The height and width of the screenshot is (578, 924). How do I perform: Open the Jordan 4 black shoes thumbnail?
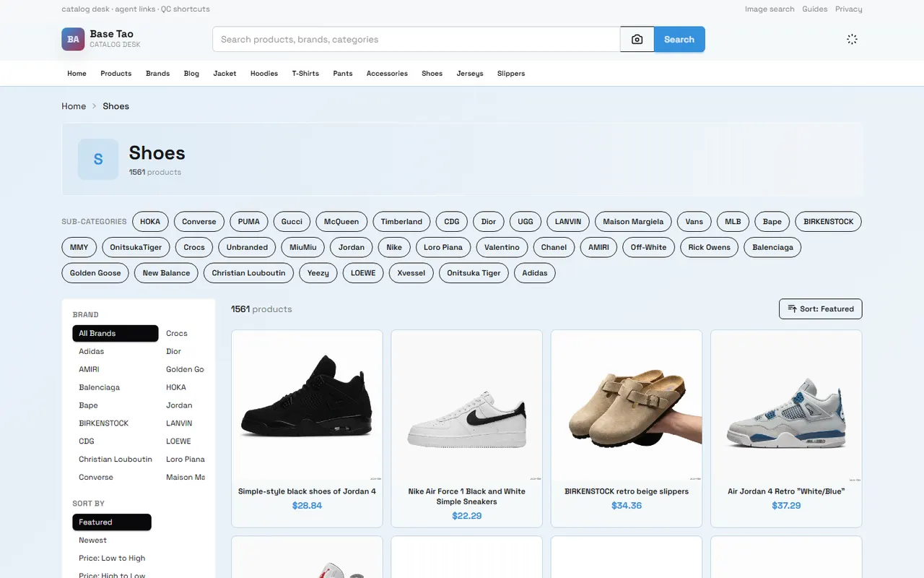pyautogui.click(x=307, y=406)
